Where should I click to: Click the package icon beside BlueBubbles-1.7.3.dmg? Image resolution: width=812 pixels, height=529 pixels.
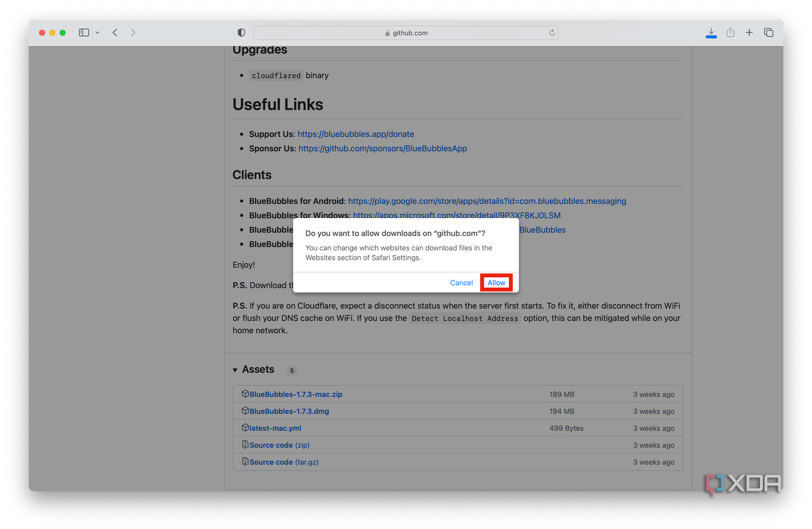pos(245,410)
